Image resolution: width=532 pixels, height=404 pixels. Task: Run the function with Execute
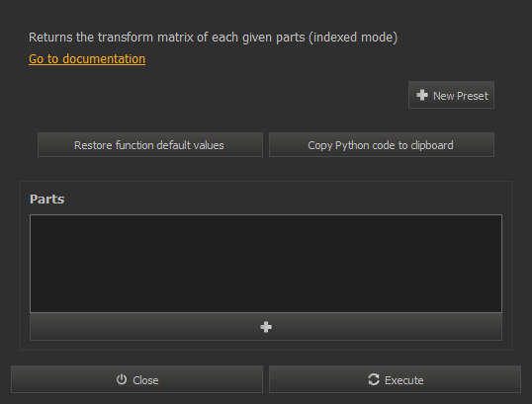pyautogui.click(x=395, y=379)
